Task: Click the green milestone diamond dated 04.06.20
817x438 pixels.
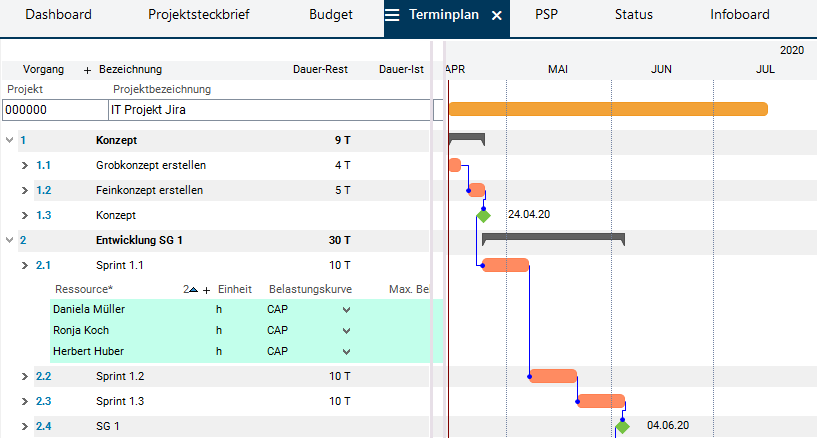Action: click(622, 427)
